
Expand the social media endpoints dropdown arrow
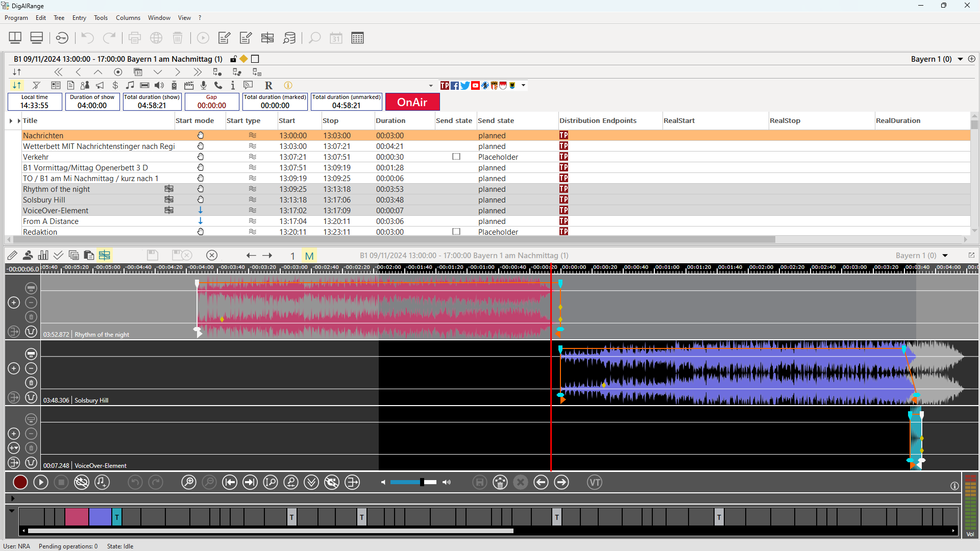click(x=523, y=85)
